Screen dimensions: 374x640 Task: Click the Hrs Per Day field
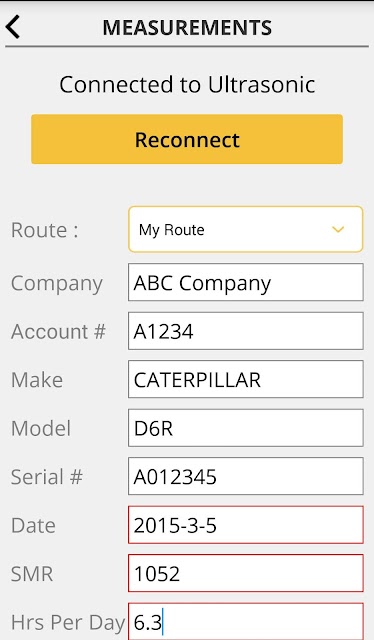(245, 621)
